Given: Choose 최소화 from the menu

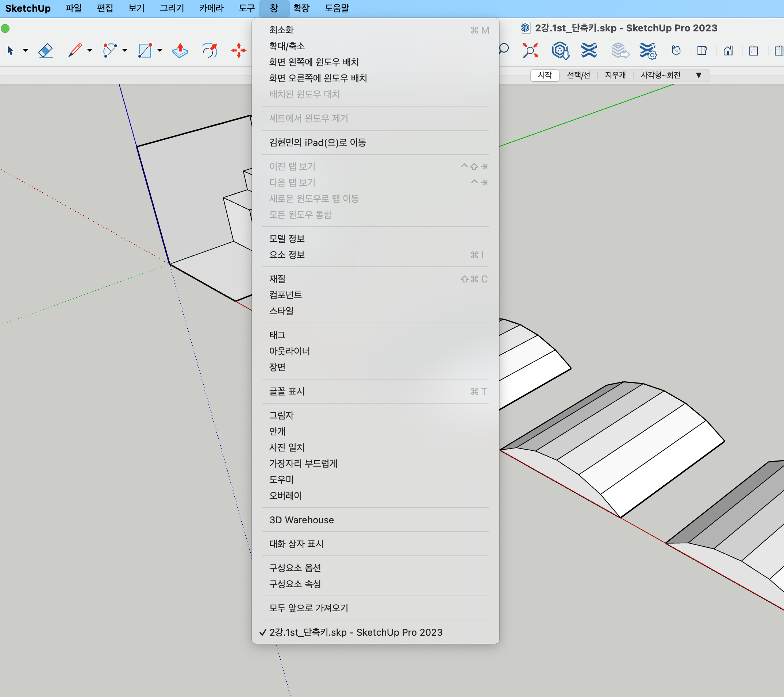Looking at the screenshot, I should point(375,30).
